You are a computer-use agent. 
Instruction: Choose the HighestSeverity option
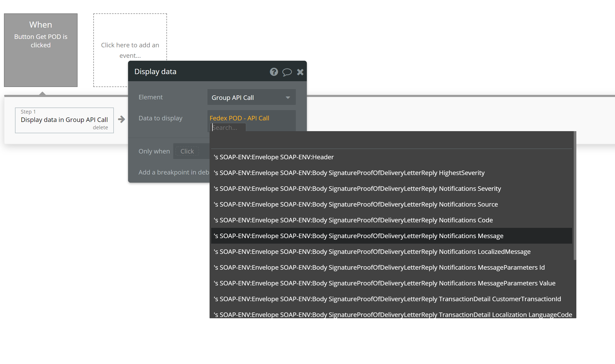(x=349, y=173)
